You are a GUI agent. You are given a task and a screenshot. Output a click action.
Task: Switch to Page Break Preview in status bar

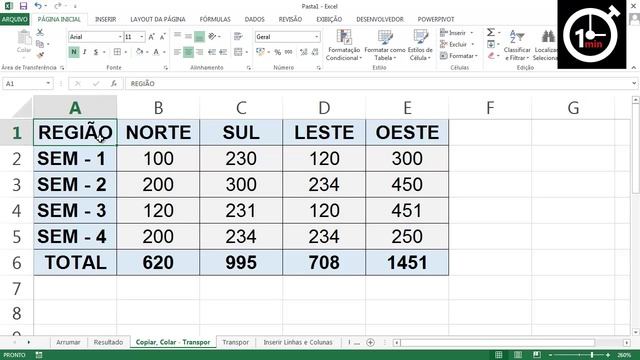point(537,355)
